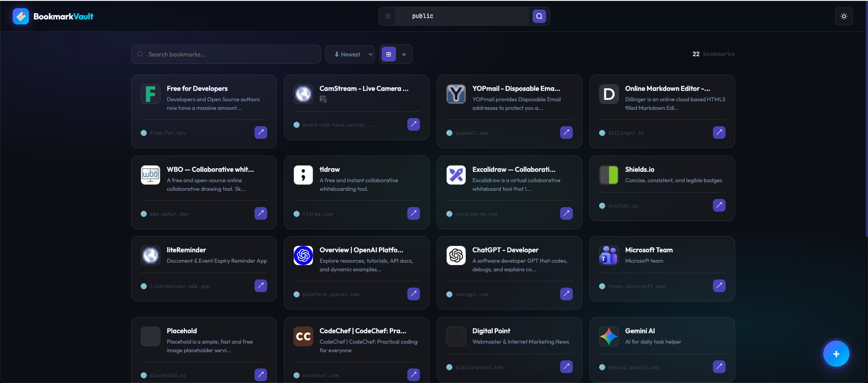Click the tldraw.com URL text

coord(317,214)
